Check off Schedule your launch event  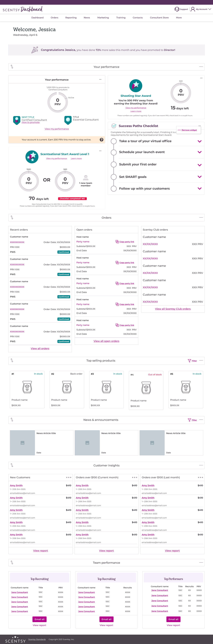(x=114, y=152)
